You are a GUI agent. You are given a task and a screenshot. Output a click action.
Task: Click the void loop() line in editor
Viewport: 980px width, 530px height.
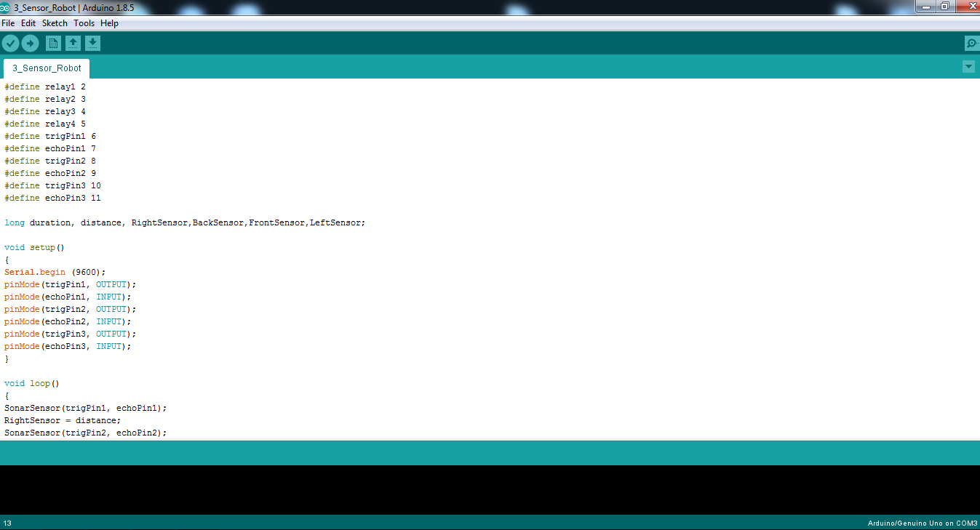31,383
